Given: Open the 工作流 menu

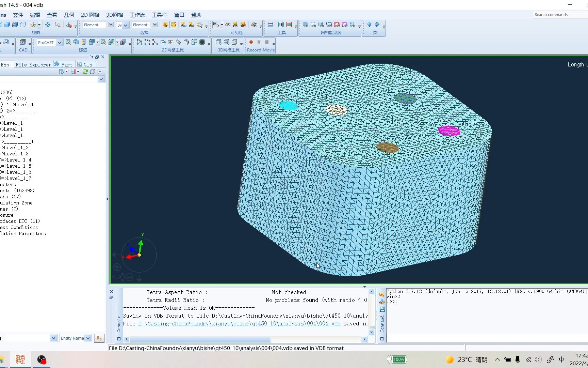Looking at the screenshot, I should [x=137, y=15].
